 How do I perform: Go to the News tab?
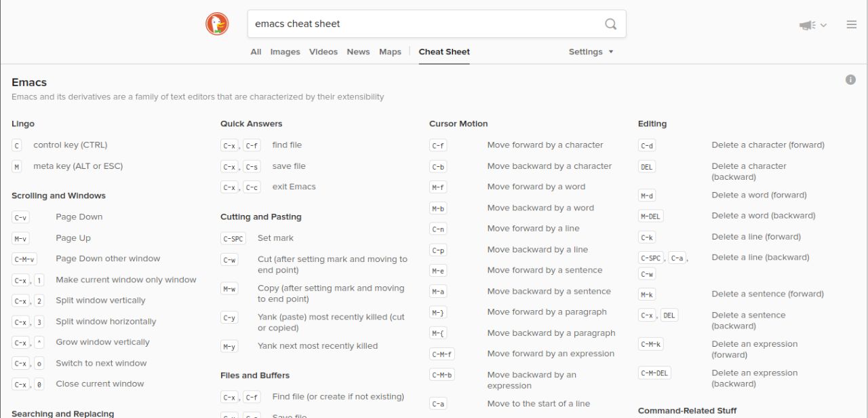pyautogui.click(x=358, y=52)
